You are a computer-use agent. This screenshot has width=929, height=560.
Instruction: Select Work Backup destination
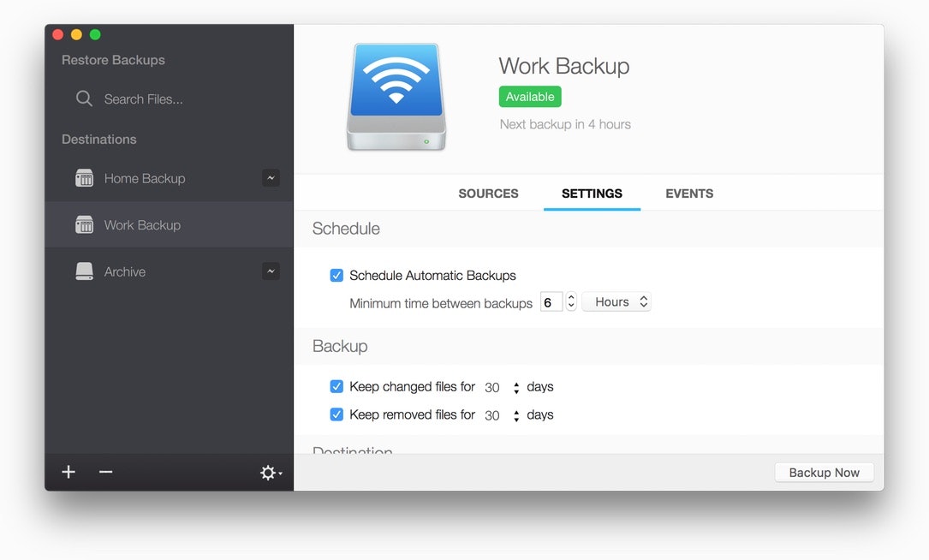click(169, 224)
